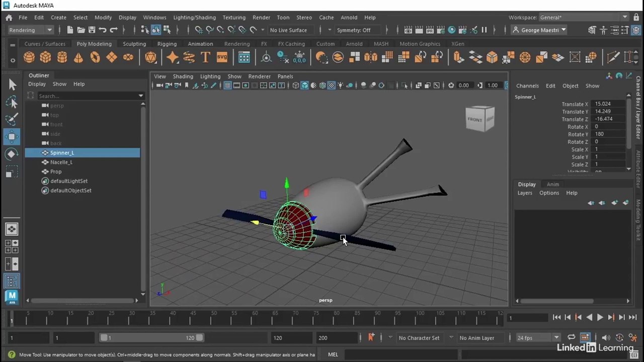Switch to the Anim tab in Layer Editor
The width and height of the screenshot is (644, 362).
pyautogui.click(x=553, y=185)
